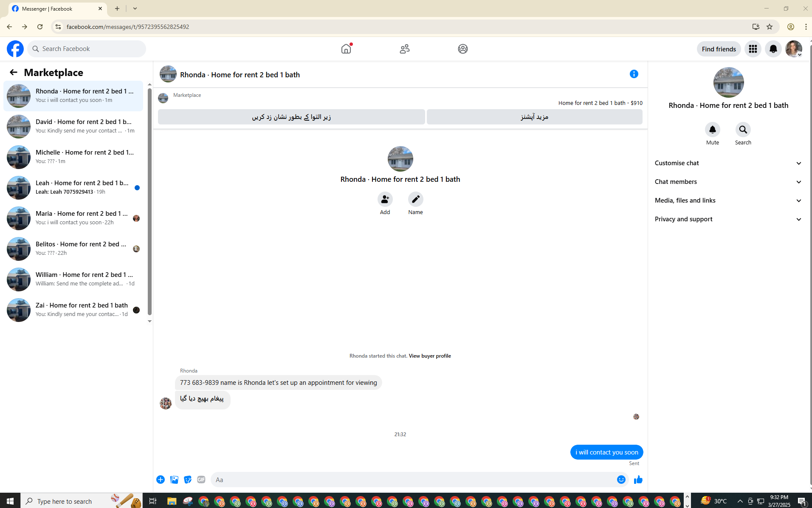
Task: Expand the Chat members section
Action: point(728,182)
